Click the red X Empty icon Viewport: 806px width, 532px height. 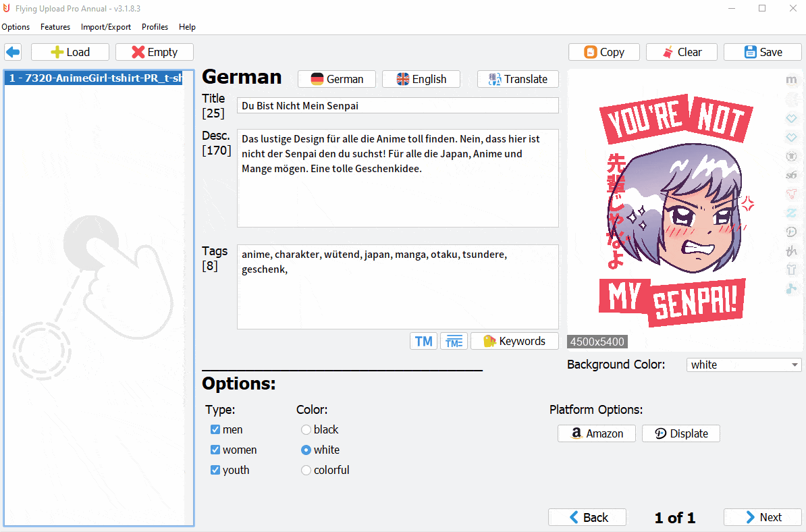[138, 53]
